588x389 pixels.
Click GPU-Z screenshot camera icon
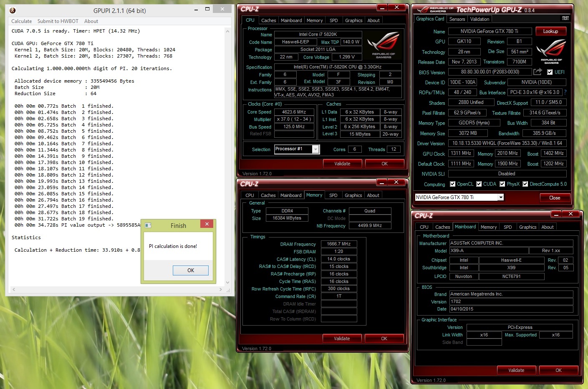coord(565,18)
